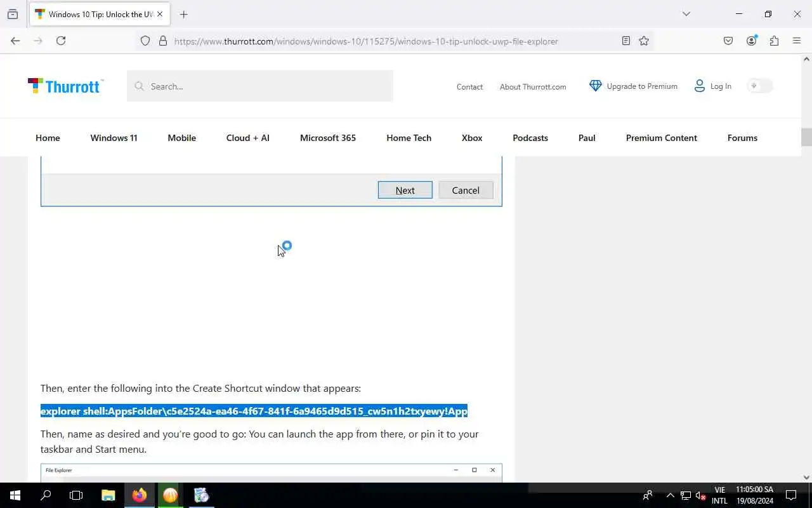Save page to Pocket icon

coord(728,41)
